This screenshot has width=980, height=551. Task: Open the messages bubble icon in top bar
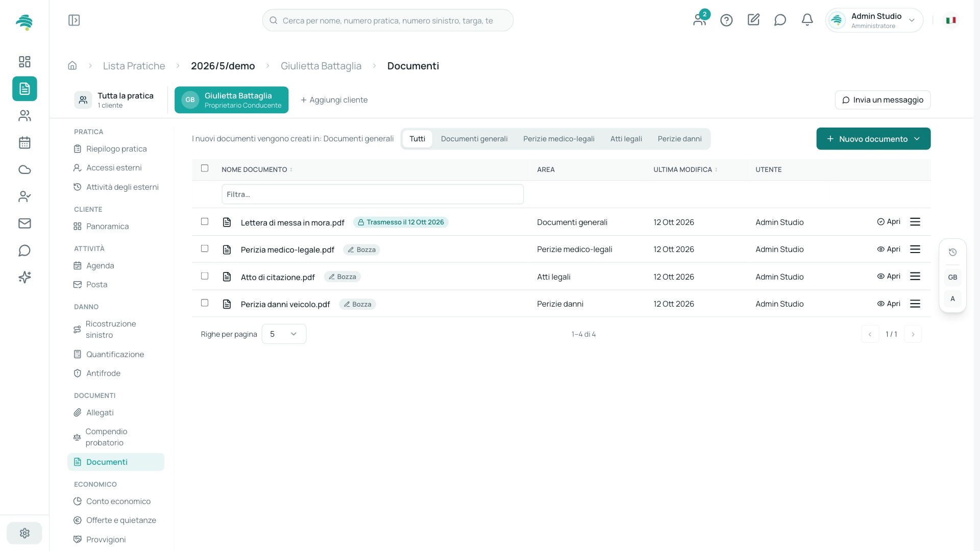point(780,20)
